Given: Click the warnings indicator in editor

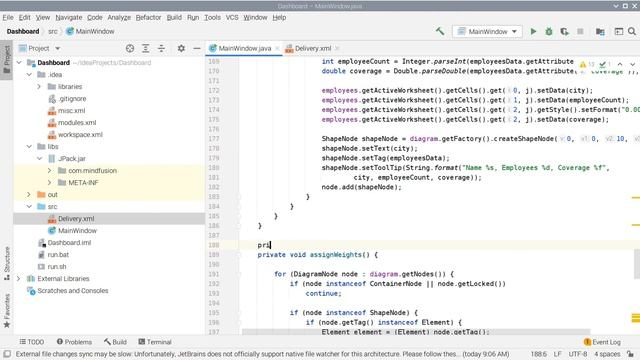Looking at the screenshot, I should (587, 64).
